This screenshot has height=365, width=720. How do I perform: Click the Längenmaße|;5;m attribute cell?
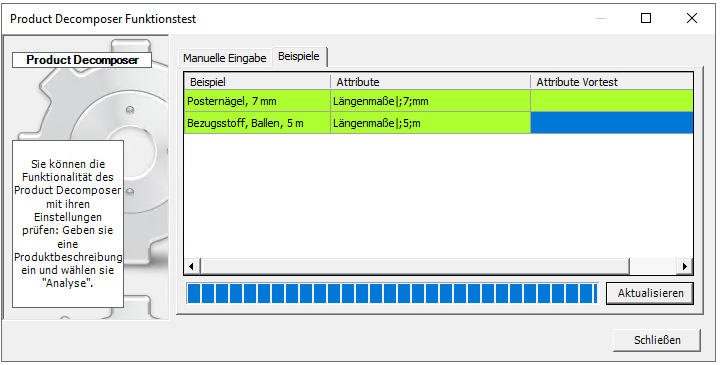click(x=430, y=123)
